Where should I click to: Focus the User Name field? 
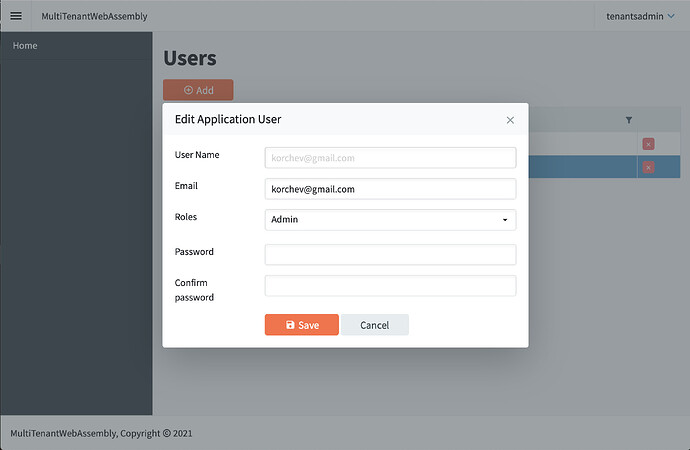click(x=390, y=158)
